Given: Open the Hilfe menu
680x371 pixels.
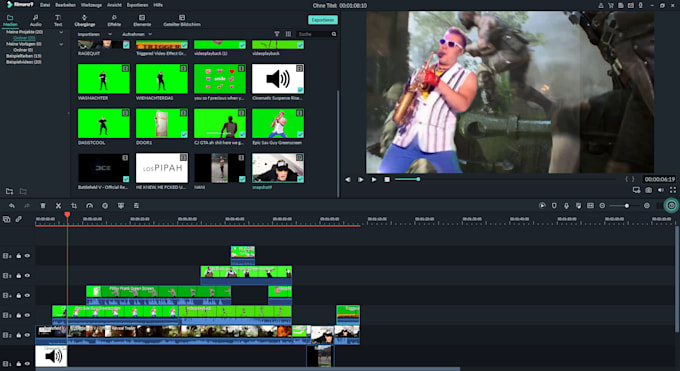Looking at the screenshot, I should (x=158, y=5).
